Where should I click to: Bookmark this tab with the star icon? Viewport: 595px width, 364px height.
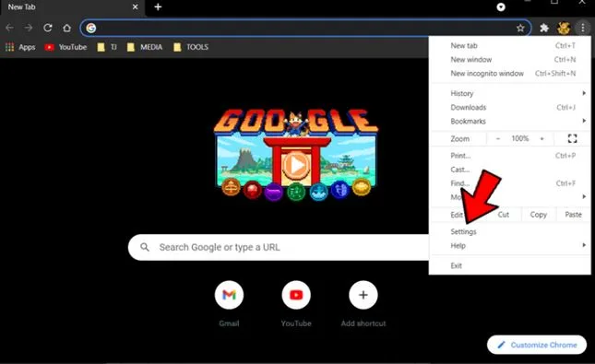point(520,28)
